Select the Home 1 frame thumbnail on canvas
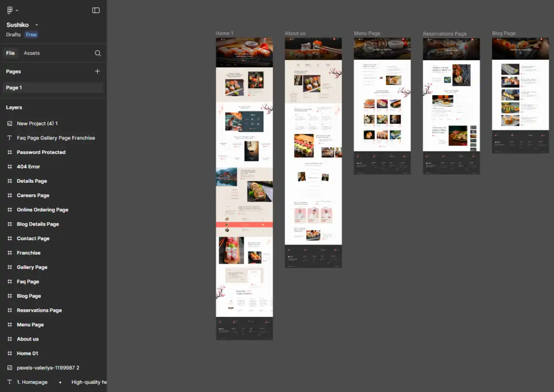The image size is (554, 392). point(244,189)
